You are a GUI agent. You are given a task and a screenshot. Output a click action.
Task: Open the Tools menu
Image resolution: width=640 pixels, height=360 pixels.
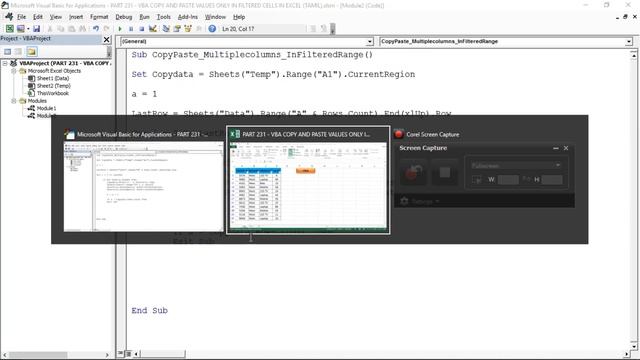click(164, 17)
